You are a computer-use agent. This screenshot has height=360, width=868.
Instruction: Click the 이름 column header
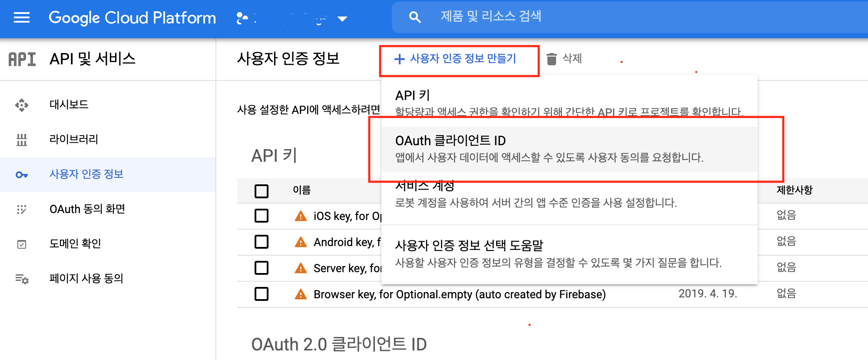point(302,190)
